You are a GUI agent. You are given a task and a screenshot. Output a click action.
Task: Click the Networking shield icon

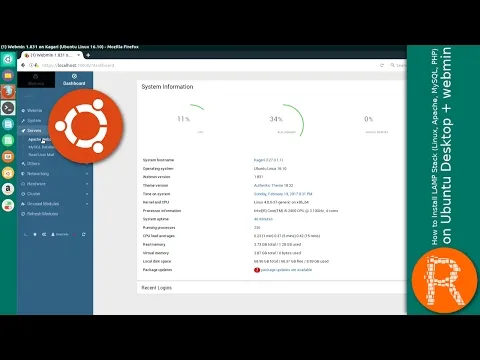[23, 174]
